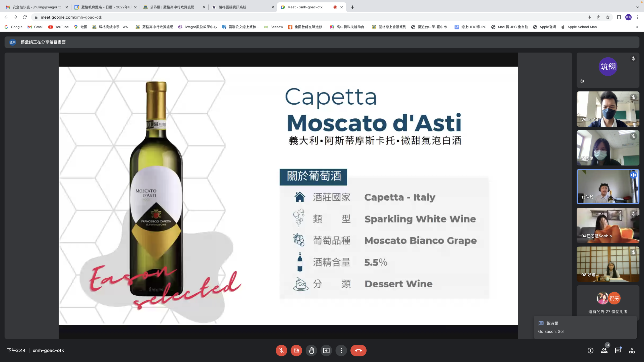Click the browser reload button
Viewport: 644px width, 362px height.
click(x=25, y=17)
